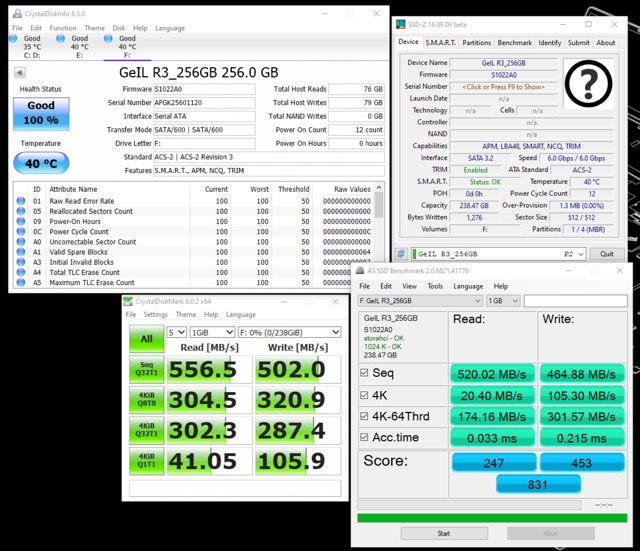640x551 pixels.
Task: Disable the Acc.time test checkbox
Action: tap(365, 438)
